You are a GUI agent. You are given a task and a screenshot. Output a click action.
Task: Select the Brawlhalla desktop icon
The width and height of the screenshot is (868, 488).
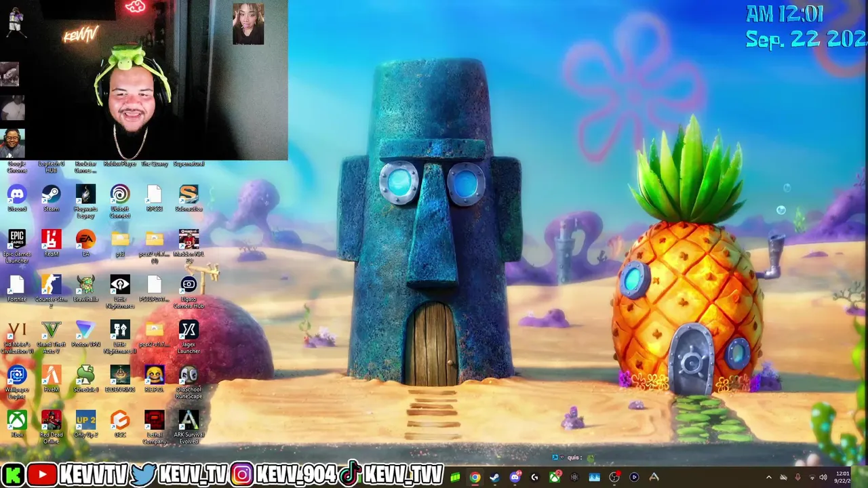tap(85, 289)
